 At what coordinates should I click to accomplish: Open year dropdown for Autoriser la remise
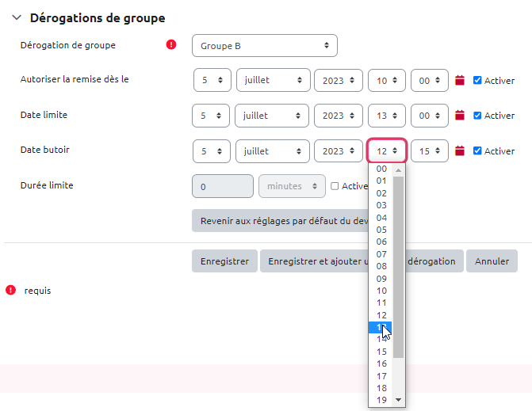click(339, 80)
